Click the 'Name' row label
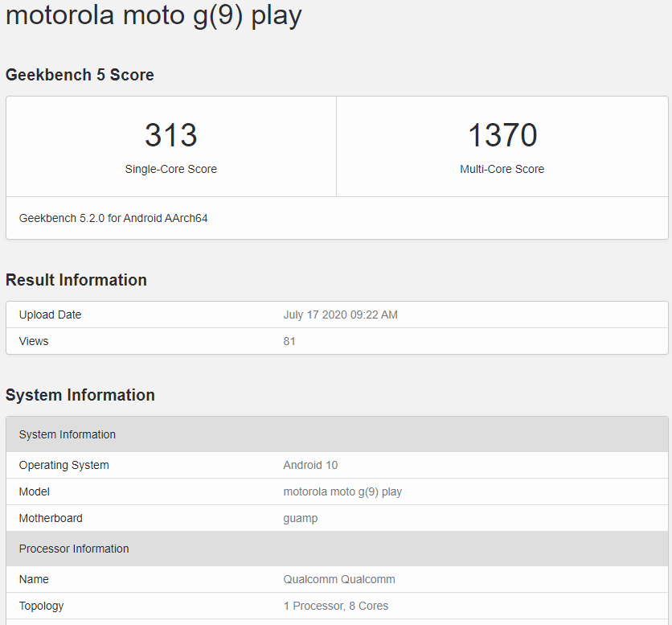 34,579
